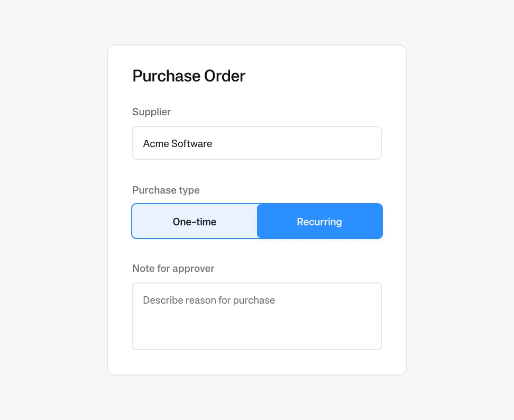Focus the Supplier input field
The height and width of the screenshot is (420, 514).
pyautogui.click(x=257, y=143)
